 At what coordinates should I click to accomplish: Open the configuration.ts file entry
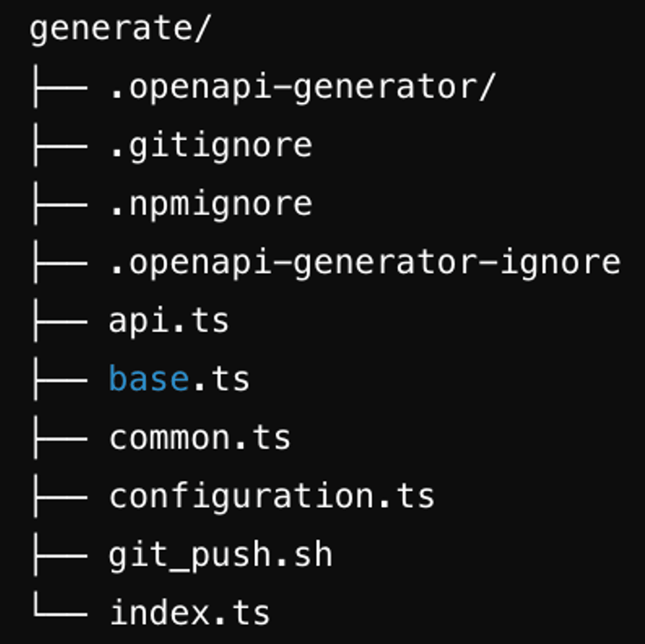272,497
